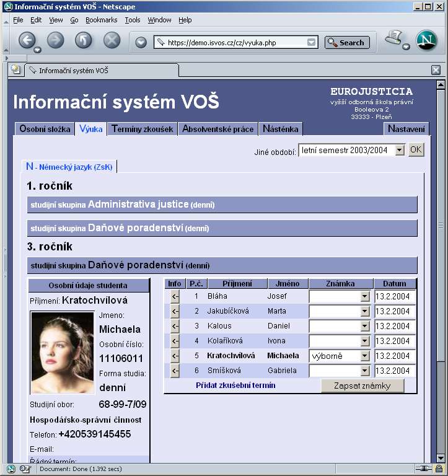Expand the Jiné období semester dropdown
This screenshot has width=448, height=476.
(x=399, y=150)
